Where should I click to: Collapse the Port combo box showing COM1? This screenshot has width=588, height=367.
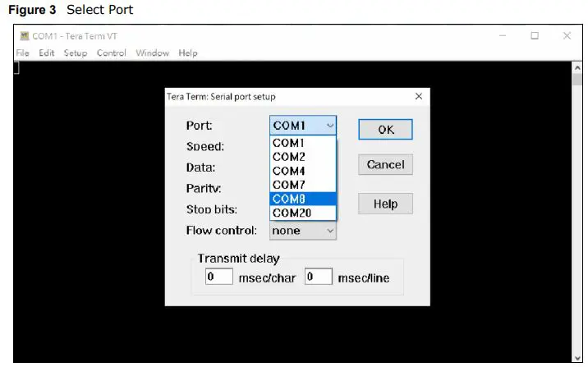click(303, 126)
